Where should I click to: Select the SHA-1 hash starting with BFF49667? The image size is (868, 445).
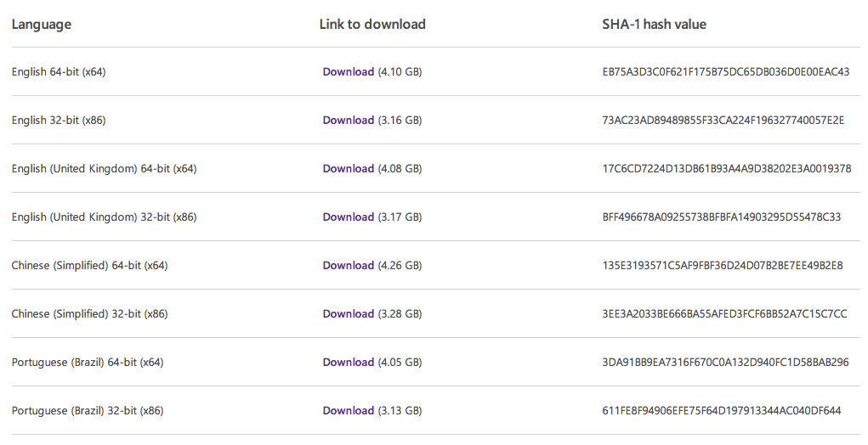coord(722,217)
